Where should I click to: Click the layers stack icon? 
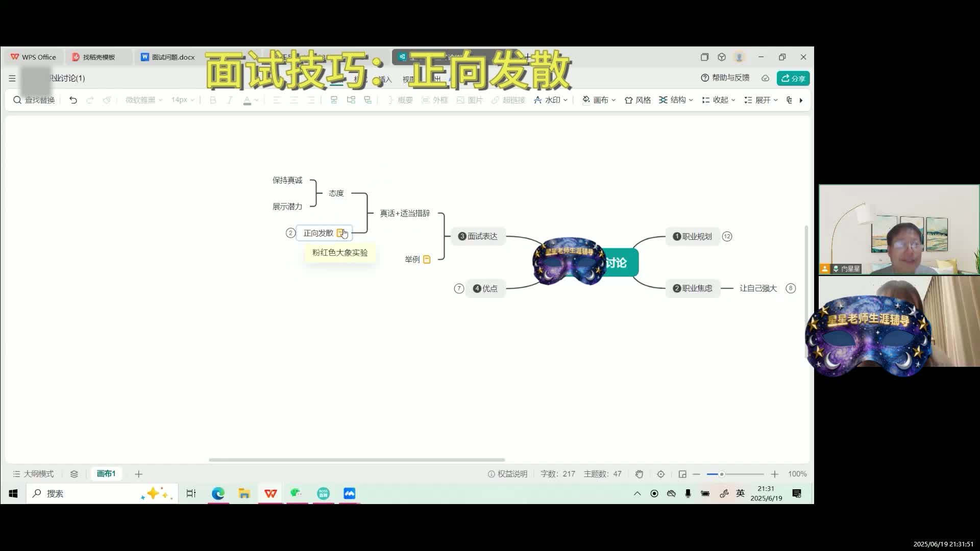pos(74,474)
